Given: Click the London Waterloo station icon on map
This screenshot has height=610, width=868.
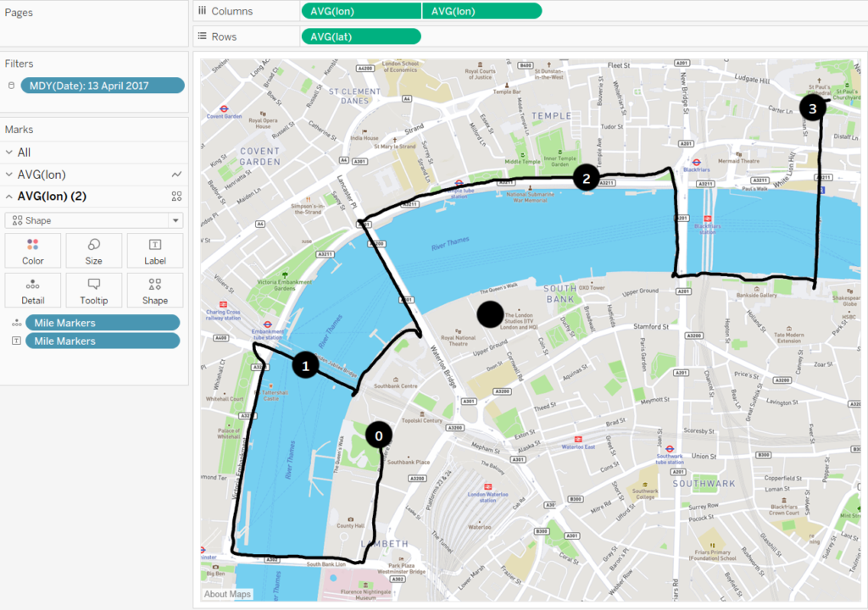Looking at the screenshot, I should tap(487, 486).
